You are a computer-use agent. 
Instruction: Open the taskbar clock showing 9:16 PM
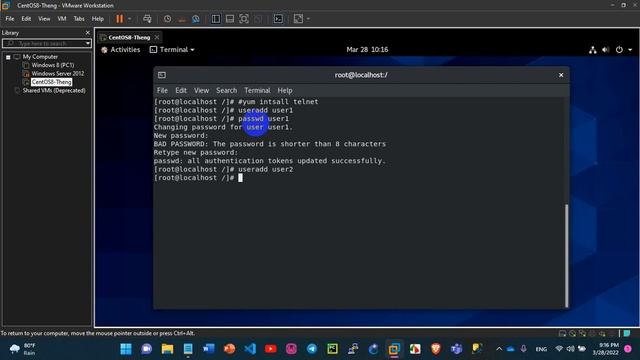tap(605, 349)
